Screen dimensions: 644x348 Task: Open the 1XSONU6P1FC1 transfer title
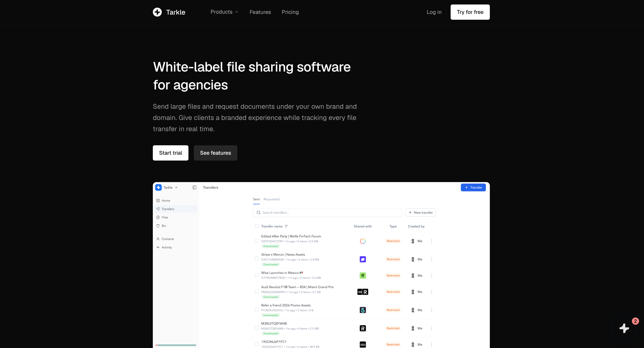point(274,341)
